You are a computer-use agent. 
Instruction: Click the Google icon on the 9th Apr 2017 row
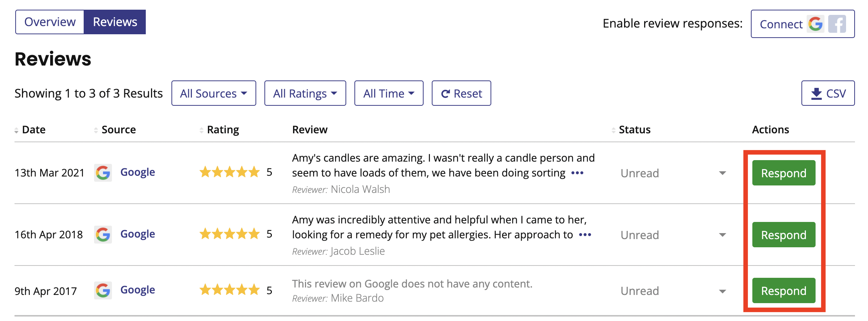[x=103, y=290]
